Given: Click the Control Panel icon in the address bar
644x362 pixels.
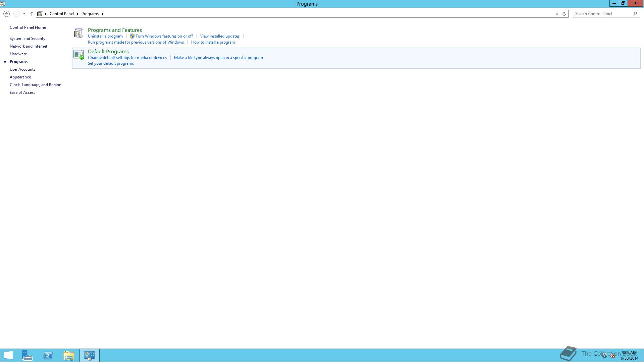Looking at the screenshot, I should [40, 14].
